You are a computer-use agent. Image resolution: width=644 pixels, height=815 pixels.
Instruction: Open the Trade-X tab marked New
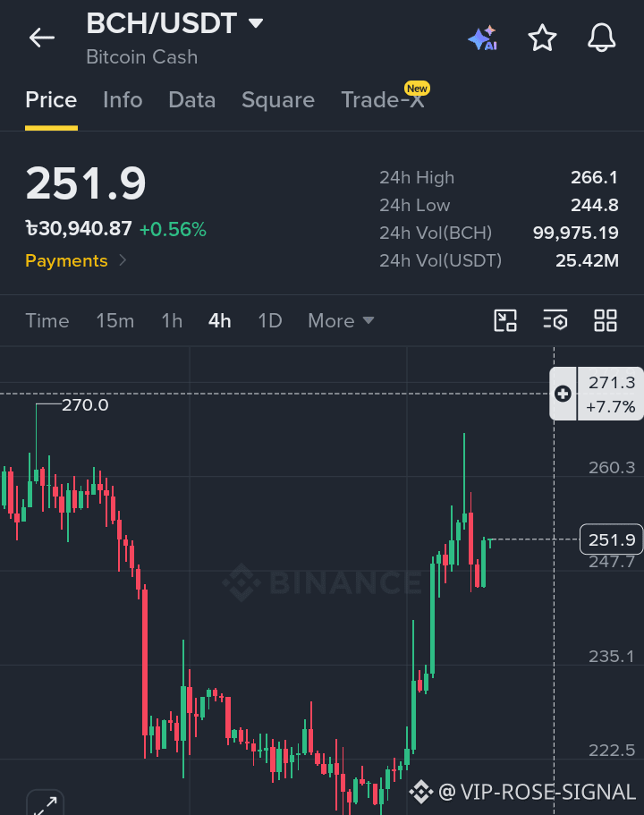[383, 98]
